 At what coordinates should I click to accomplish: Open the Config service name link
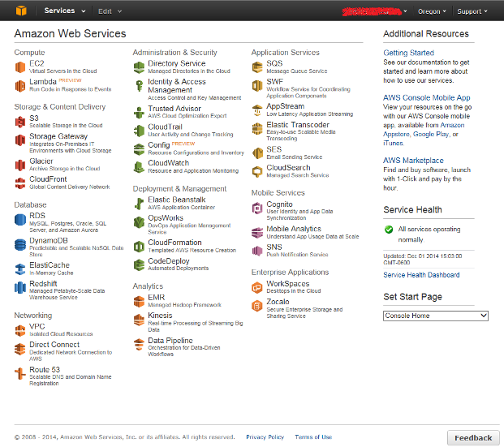(158, 145)
